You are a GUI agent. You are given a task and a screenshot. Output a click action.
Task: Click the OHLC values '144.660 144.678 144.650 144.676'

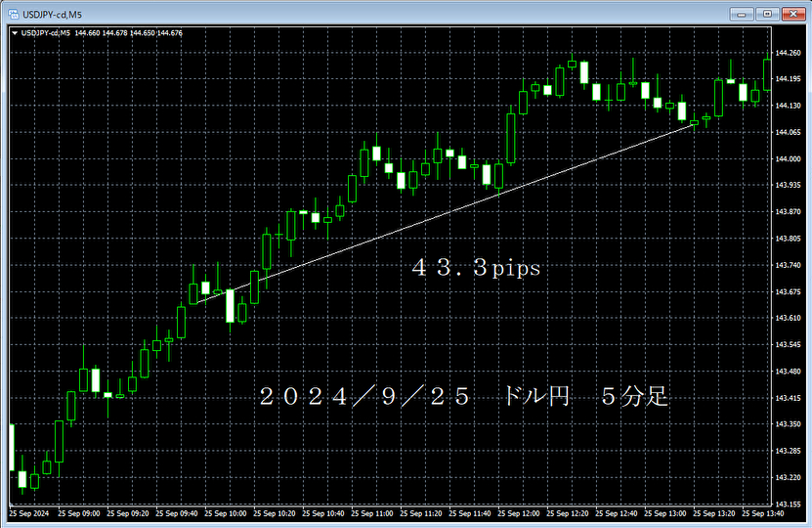point(128,33)
